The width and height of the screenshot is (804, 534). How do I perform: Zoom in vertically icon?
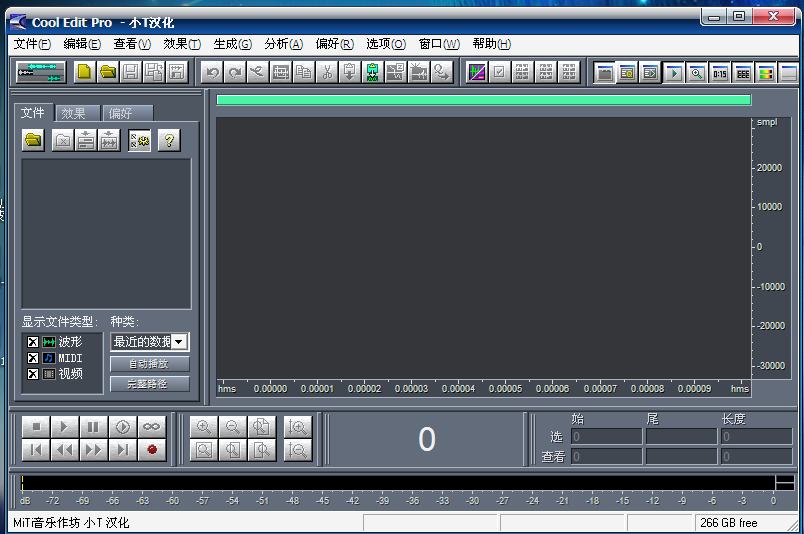[x=297, y=427]
